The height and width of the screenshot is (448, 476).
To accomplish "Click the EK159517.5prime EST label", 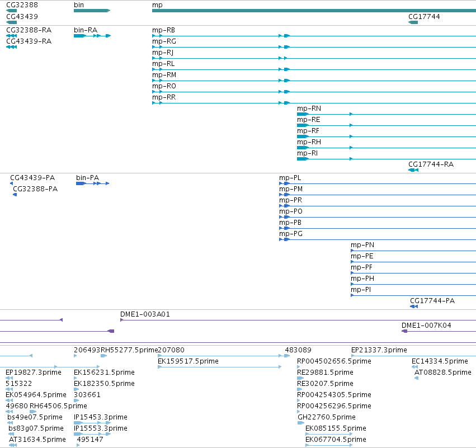I will point(188,361).
